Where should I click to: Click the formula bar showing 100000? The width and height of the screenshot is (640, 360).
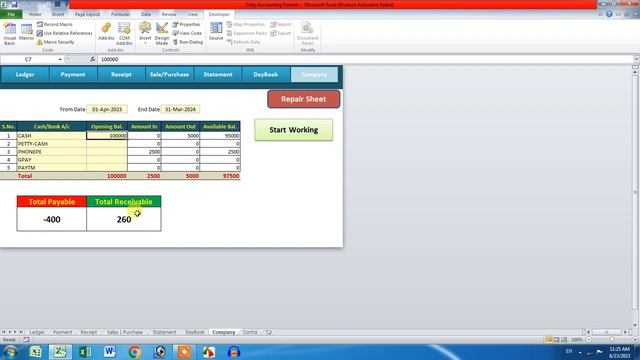point(365,60)
